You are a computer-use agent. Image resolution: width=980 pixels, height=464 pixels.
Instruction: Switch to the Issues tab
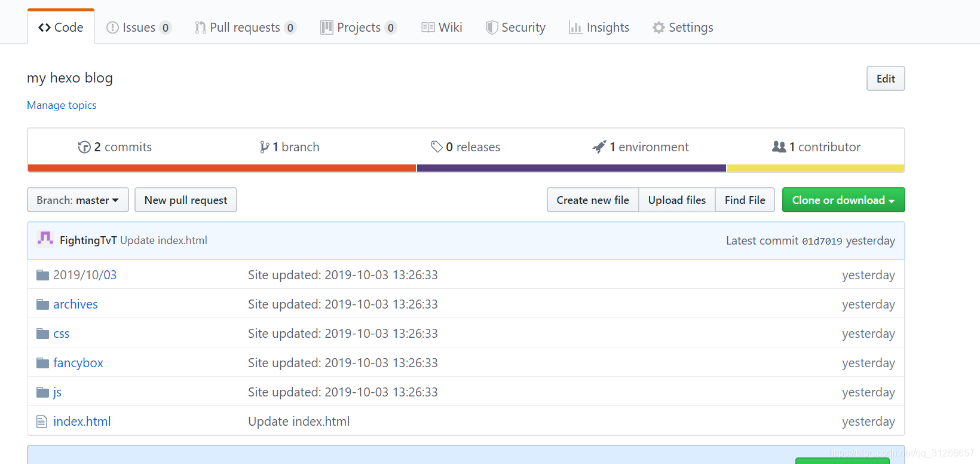(139, 28)
